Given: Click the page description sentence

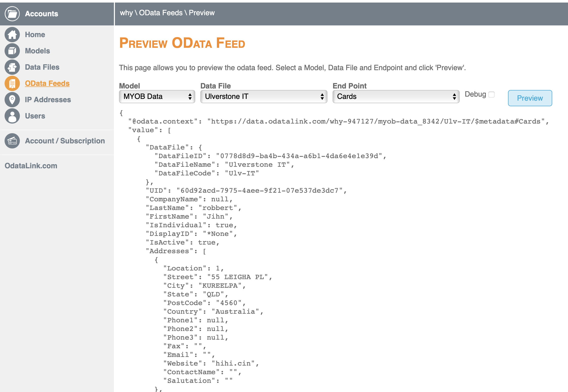Looking at the screenshot, I should click(292, 68).
